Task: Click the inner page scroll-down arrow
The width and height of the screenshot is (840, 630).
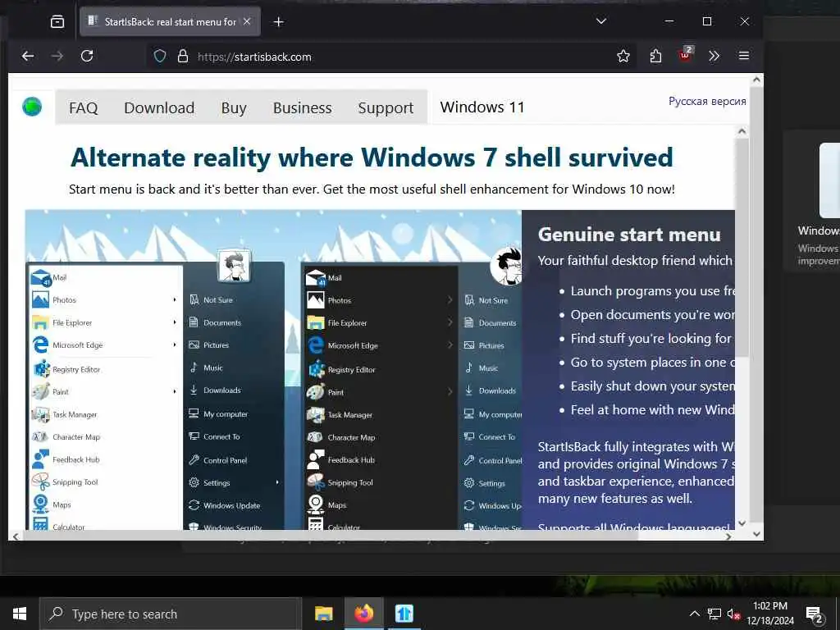Action: coord(742,523)
